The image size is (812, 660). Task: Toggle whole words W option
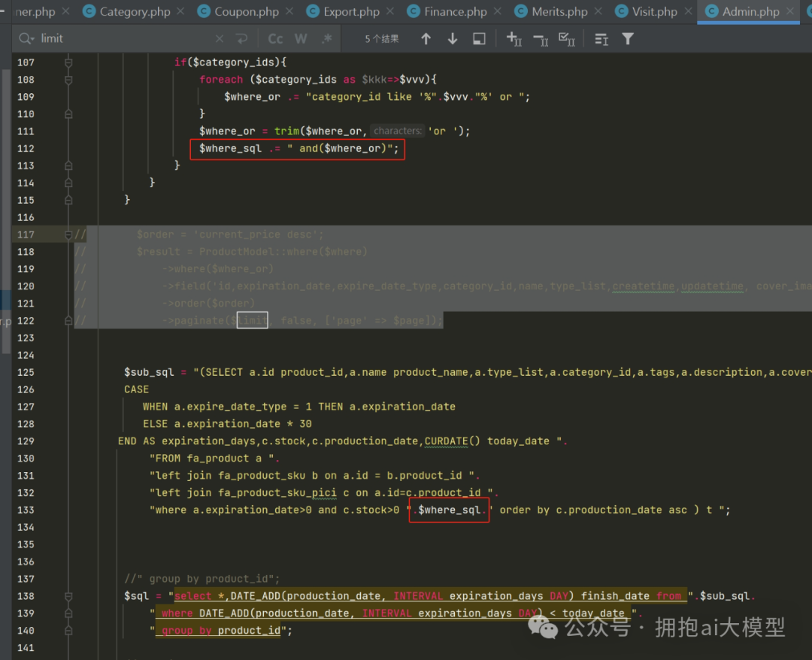pyautogui.click(x=301, y=38)
